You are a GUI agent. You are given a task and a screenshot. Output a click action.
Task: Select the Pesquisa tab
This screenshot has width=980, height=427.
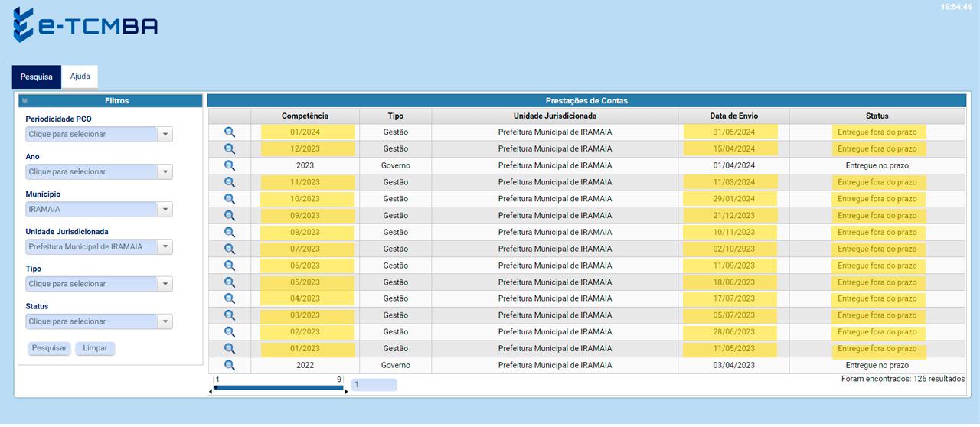36,77
